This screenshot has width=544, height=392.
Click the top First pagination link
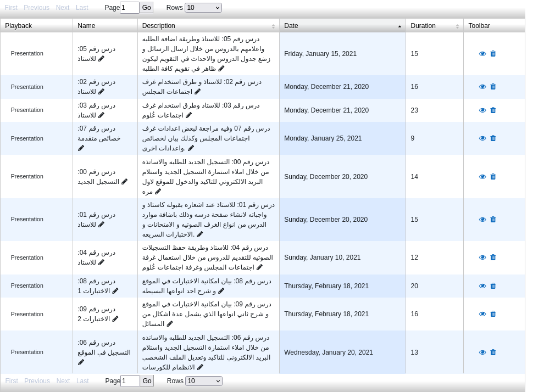coord(11,8)
